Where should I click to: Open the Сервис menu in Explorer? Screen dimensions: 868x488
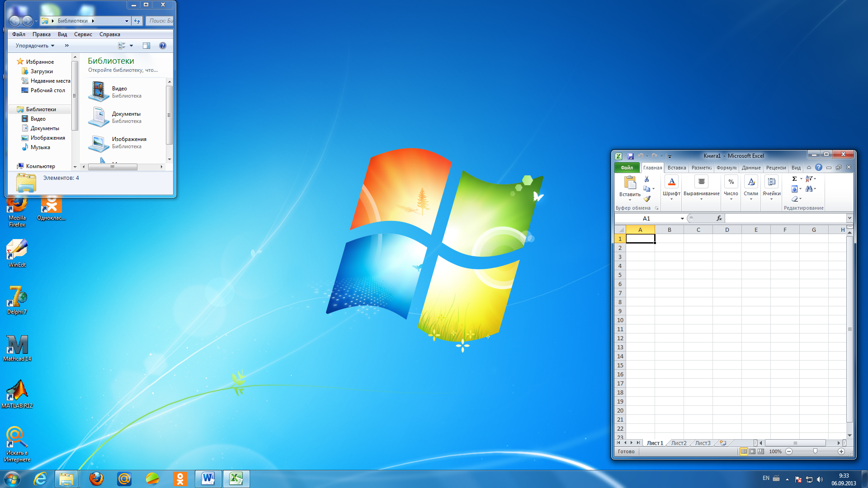83,34
